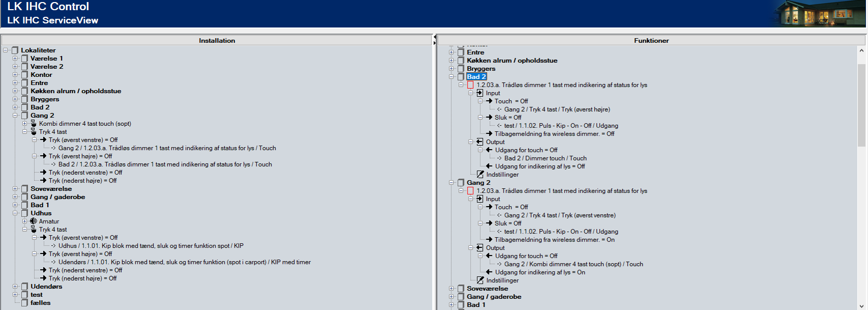Click the splitter arrows between the panels
The width and height of the screenshot is (868, 310).
coord(435,40)
